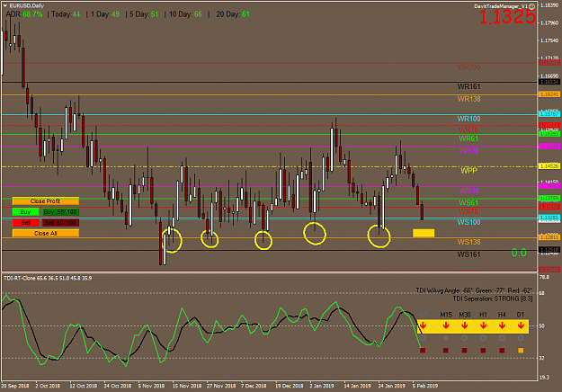This screenshot has height=392, width=562.
Task: Click the red down arrow under M30
Action: (465, 325)
